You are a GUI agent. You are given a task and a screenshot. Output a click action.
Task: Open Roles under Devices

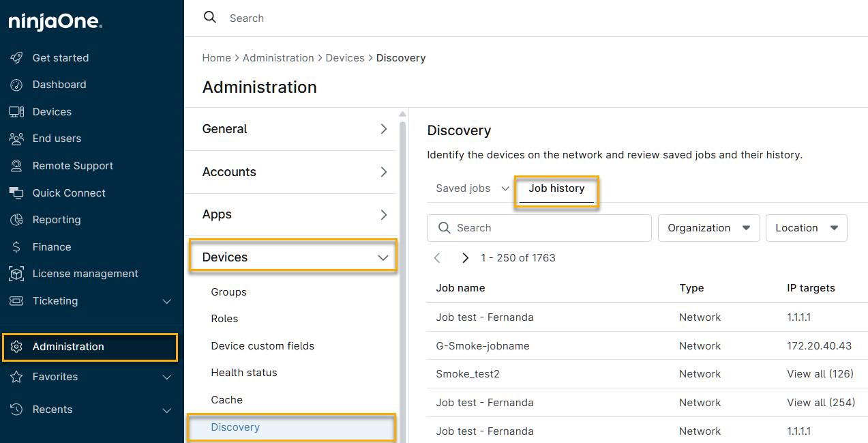tap(224, 319)
